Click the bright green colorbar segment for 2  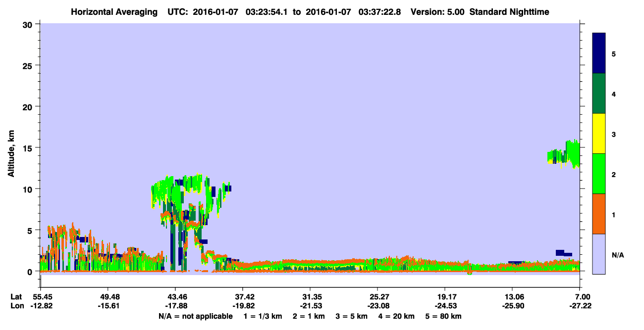tap(599, 174)
